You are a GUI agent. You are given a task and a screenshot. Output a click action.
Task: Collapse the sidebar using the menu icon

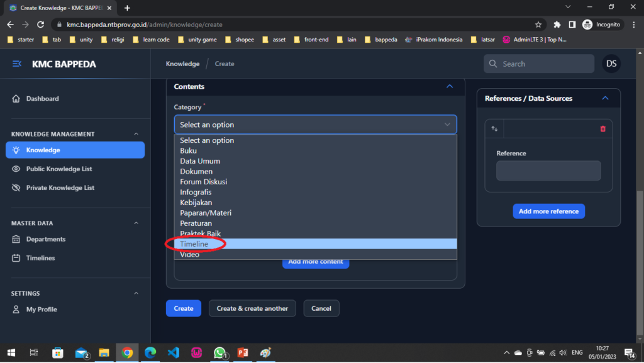17,64
